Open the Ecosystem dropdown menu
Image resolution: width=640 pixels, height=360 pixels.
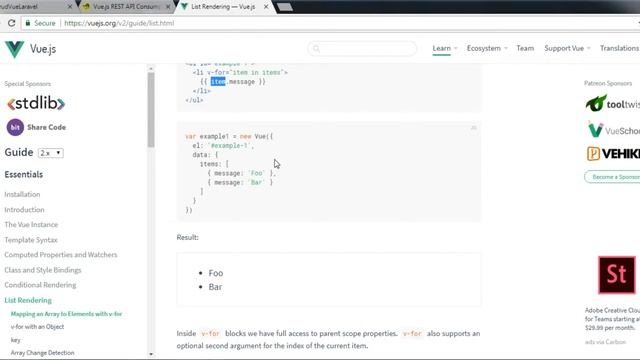pyautogui.click(x=487, y=48)
